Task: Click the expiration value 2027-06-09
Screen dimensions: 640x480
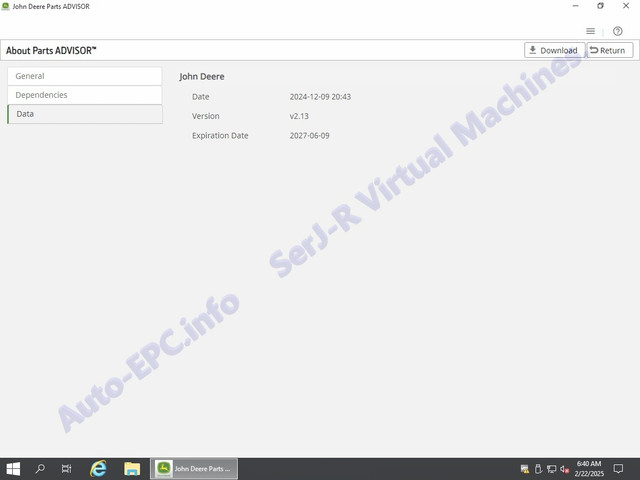Action: pos(309,136)
